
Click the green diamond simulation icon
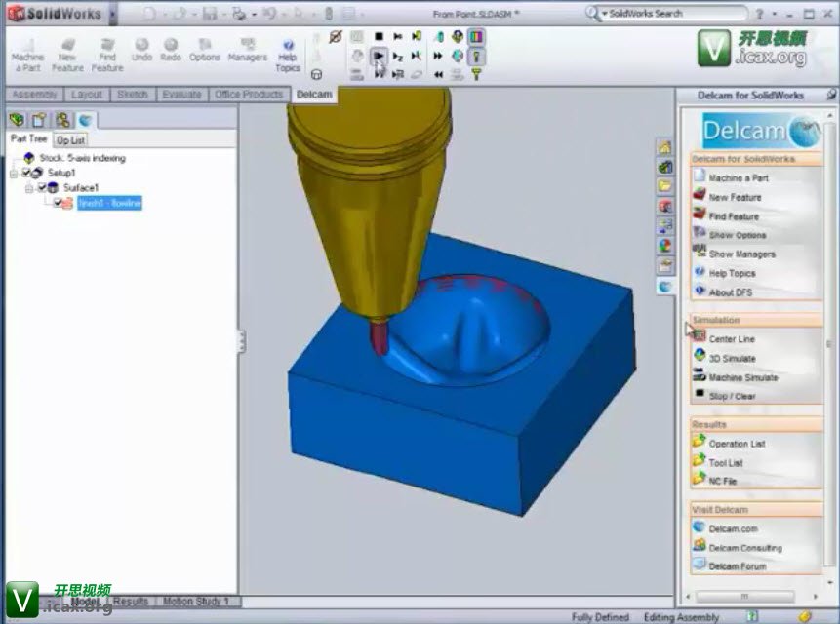tap(457, 36)
